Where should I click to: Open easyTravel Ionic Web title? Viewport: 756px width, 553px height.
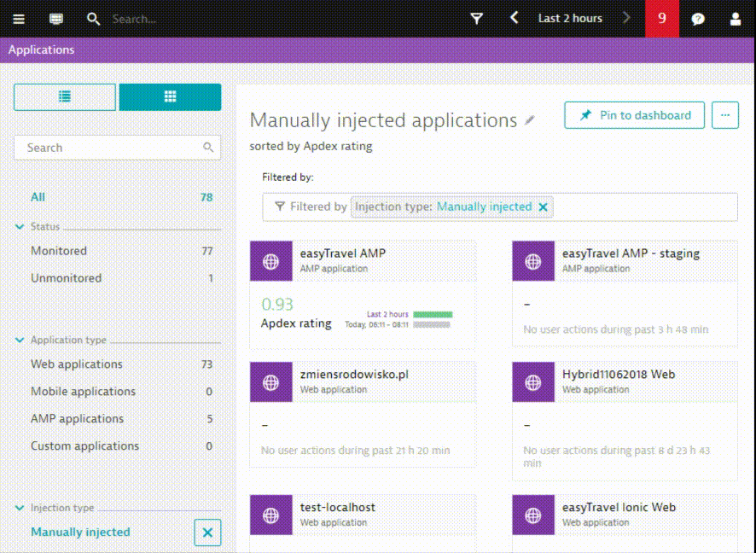coord(619,507)
